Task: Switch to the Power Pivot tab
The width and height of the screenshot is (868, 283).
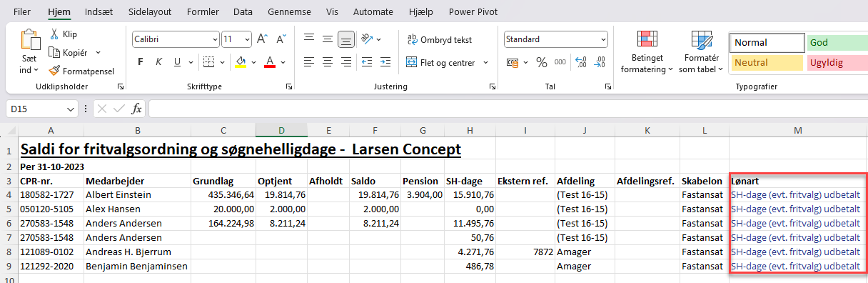Action: pyautogui.click(x=473, y=11)
